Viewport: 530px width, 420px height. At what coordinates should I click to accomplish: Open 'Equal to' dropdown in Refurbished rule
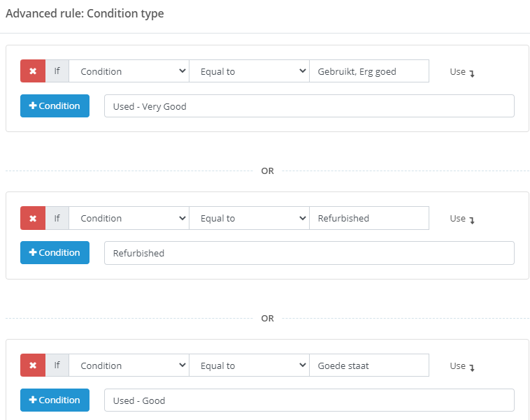(250, 218)
